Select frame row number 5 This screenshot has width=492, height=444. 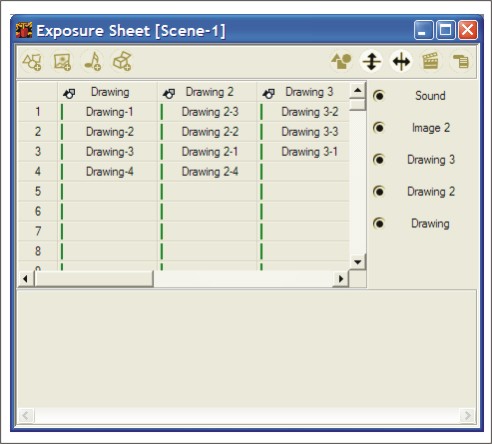click(38, 191)
